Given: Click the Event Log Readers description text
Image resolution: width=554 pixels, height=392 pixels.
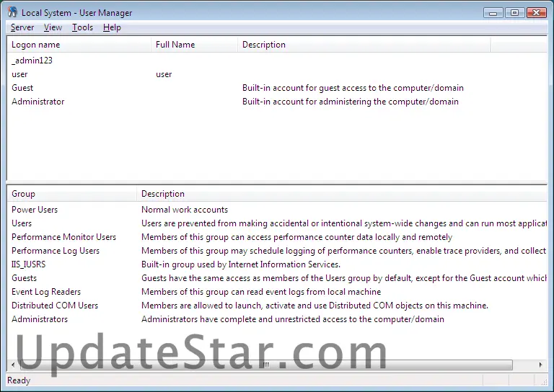Looking at the screenshot, I should 261,292.
